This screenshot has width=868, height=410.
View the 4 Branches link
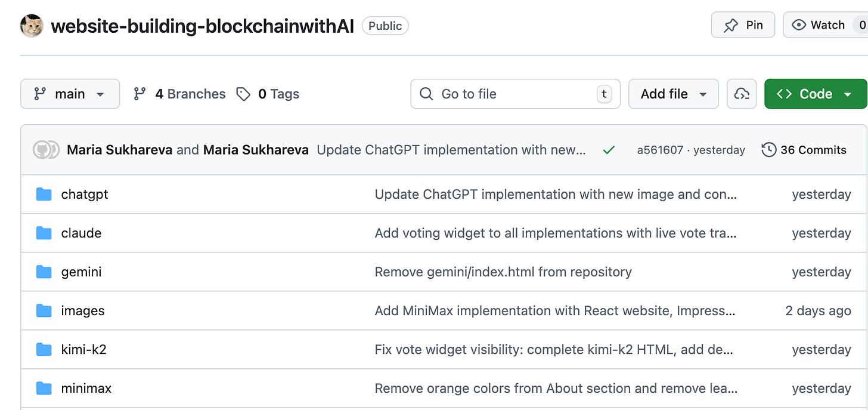point(180,94)
